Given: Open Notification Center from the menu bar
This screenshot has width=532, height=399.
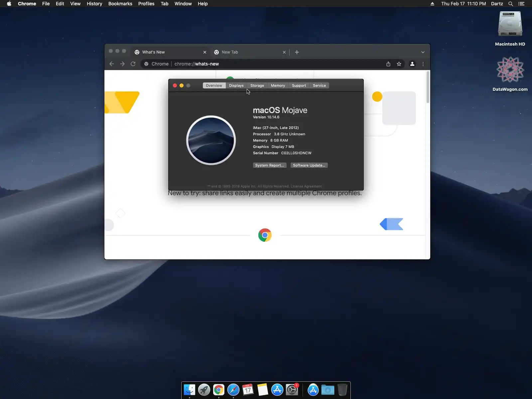Looking at the screenshot, I should tap(521, 4).
